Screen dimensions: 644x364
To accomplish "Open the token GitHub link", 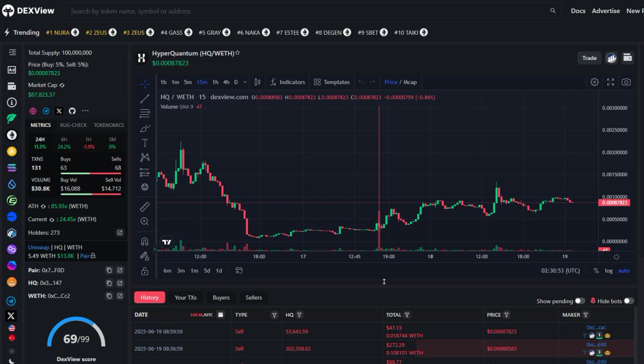I will tap(72, 111).
